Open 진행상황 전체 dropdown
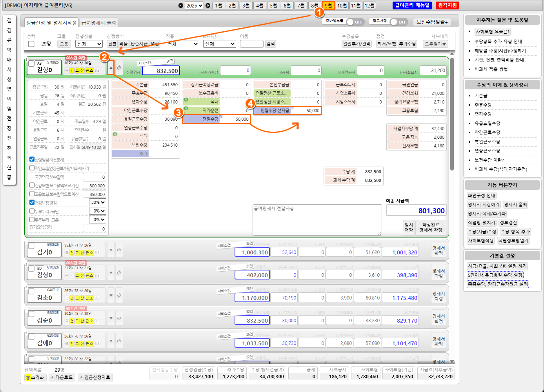Viewport: 544px width, 392px height. 89,44
